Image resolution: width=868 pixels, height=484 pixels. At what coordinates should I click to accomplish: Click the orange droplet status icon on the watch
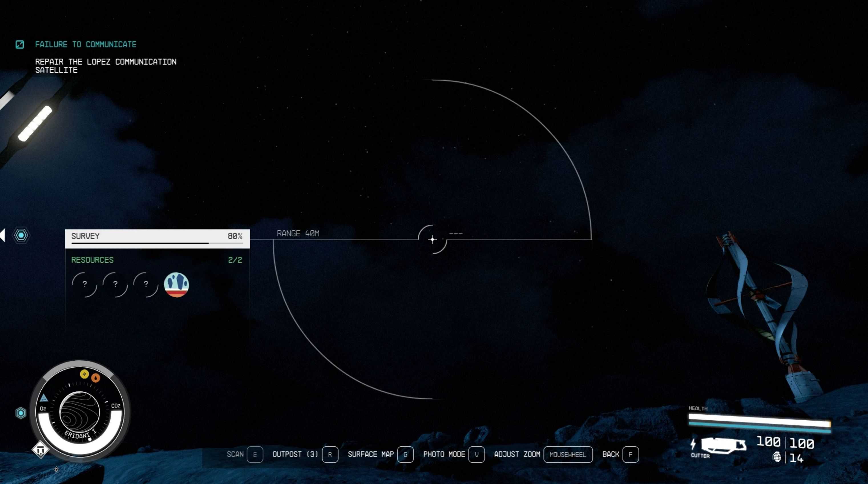[x=96, y=378]
